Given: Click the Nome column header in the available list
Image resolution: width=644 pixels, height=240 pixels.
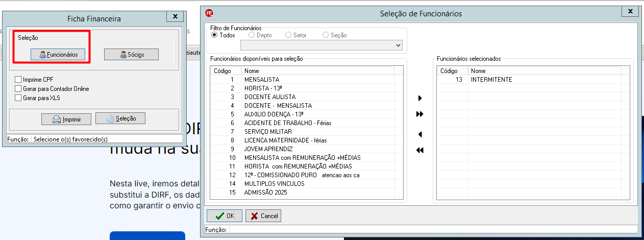Looking at the screenshot, I should pyautogui.click(x=318, y=71).
